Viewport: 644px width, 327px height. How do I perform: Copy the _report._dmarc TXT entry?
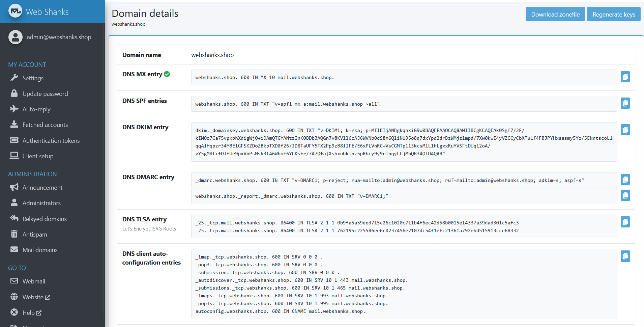point(625,195)
